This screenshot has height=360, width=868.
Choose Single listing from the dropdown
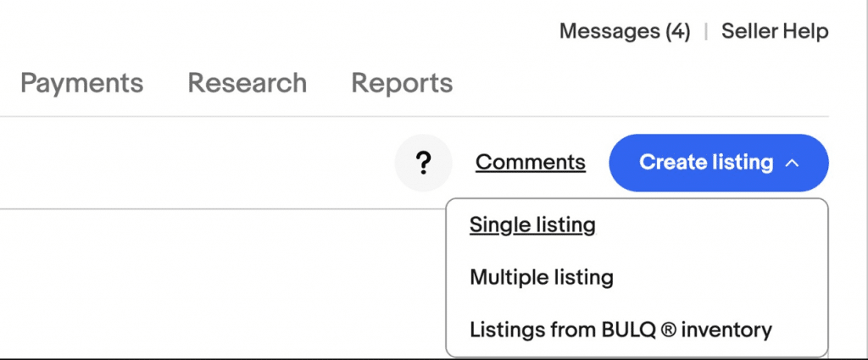pos(532,225)
